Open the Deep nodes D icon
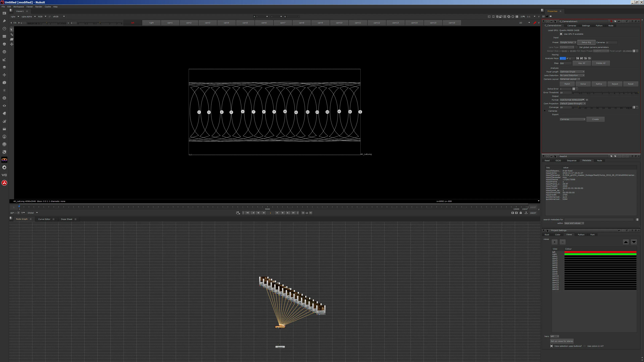This screenshot has height=362, width=644. 4,98
